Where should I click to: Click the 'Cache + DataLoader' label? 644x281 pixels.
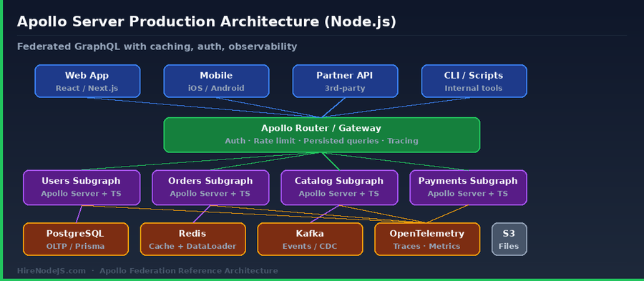point(192,247)
